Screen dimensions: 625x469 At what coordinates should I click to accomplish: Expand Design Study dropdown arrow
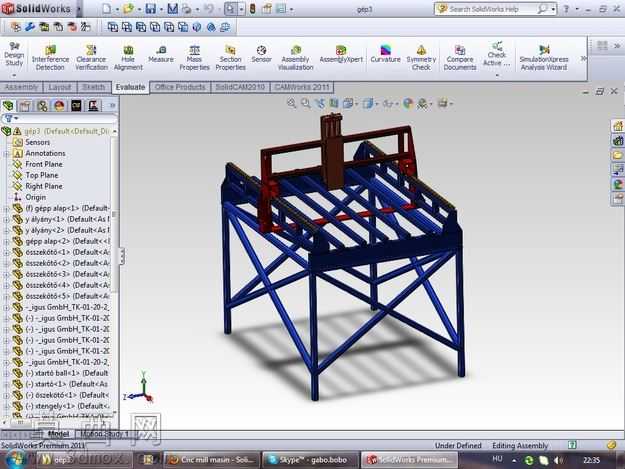click(14, 75)
